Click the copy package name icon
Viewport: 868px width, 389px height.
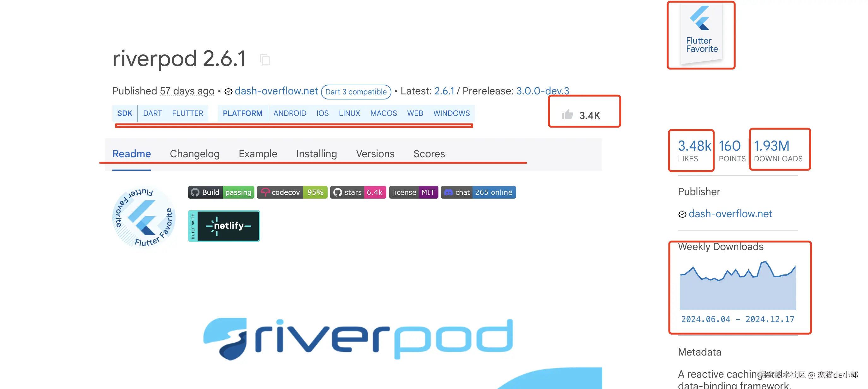265,60
